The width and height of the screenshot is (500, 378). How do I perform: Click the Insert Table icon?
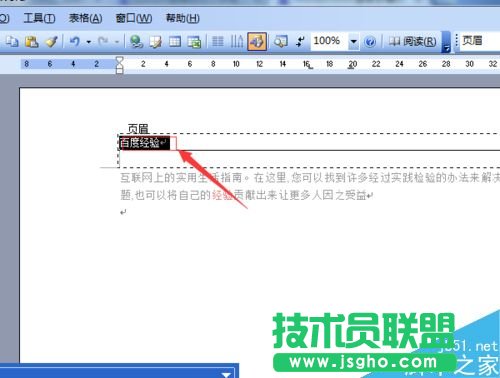tap(175, 42)
